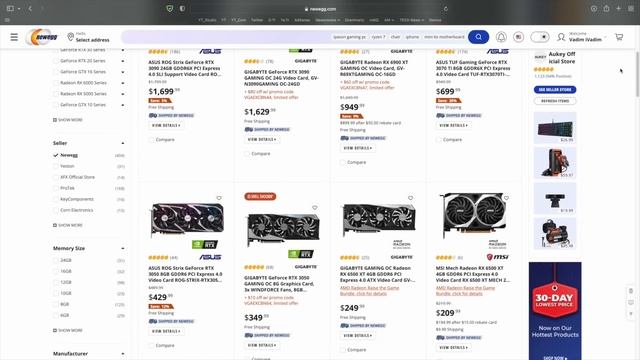
Task: Tick Compare on the $429 ASUS RTX 3050
Action: pyautogui.click(x=151, y=345)
